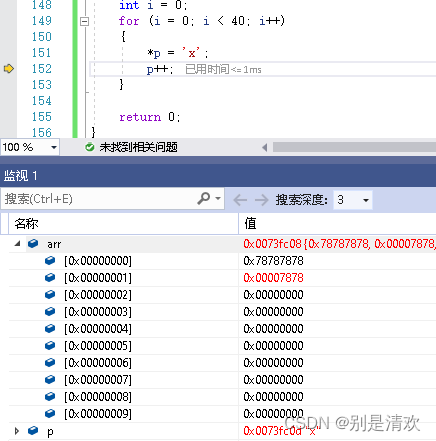Click the value 0x78787878
This screenshot has width=436, height=441.
[x=273, y=261]
